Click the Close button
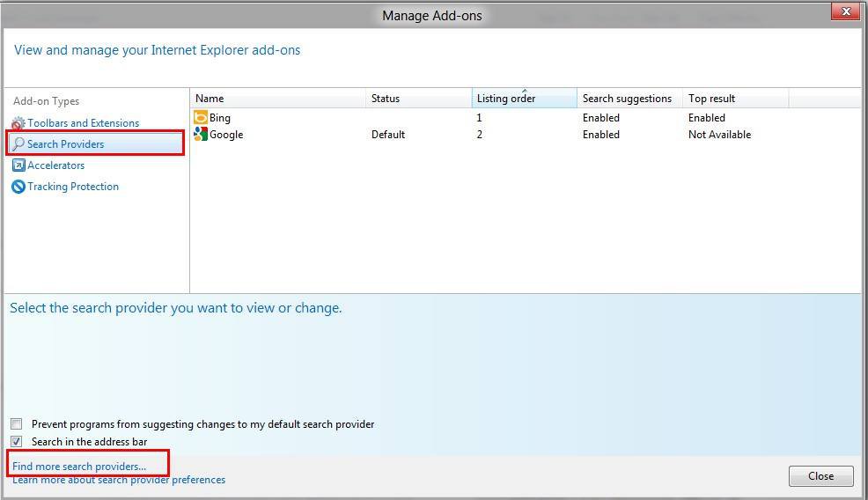Screen dimensions: 868x500 click(x=821, y=475)
